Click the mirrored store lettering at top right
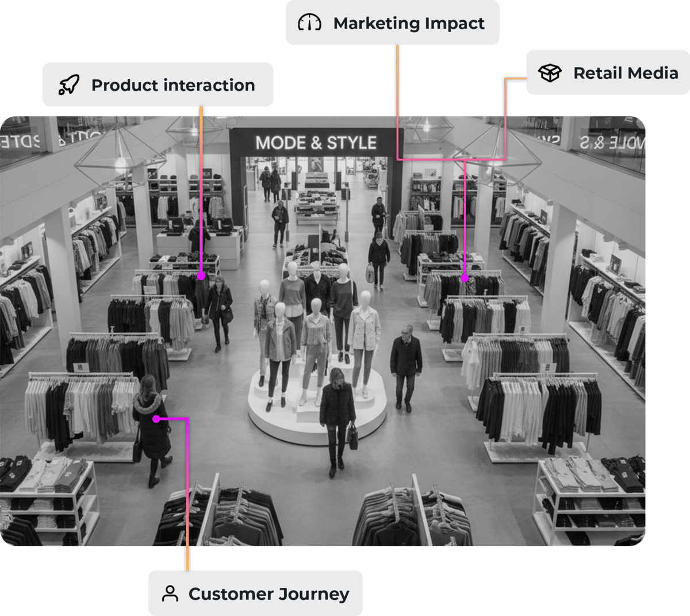The width and height of the screenshot is (690, 616). point(609,141)
